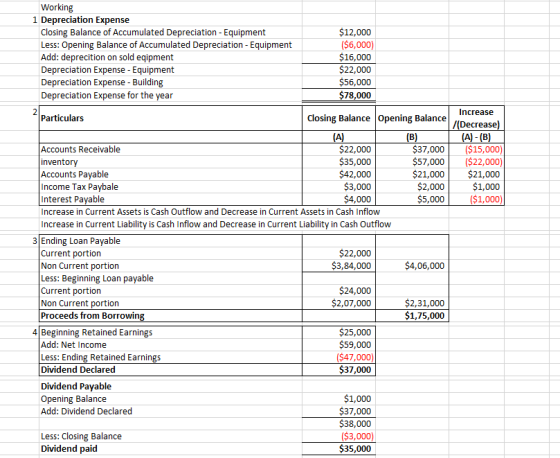Select the $25,000 retained earnings cell
560x458 pixels.
(355, 333)
